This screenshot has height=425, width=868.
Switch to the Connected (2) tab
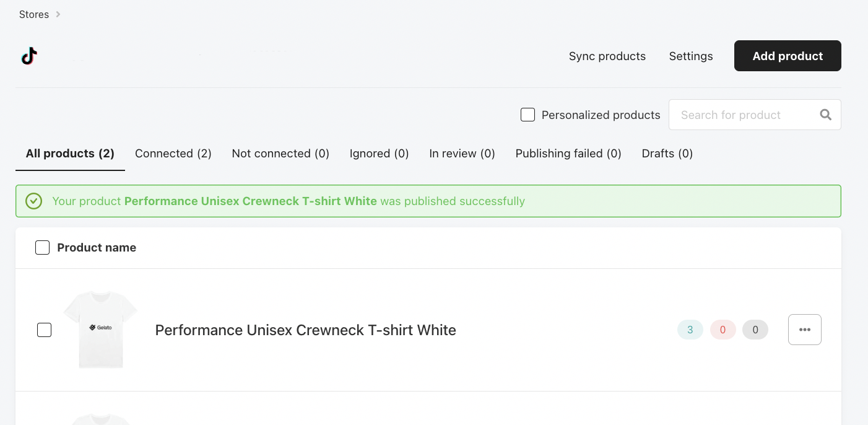tap(173, 154)
